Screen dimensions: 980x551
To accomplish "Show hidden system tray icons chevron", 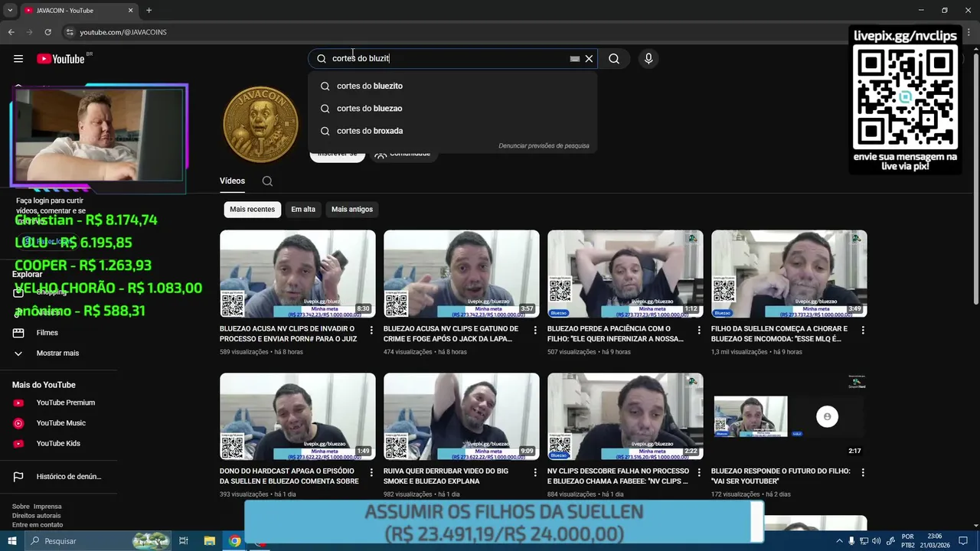I will (839, 541).
